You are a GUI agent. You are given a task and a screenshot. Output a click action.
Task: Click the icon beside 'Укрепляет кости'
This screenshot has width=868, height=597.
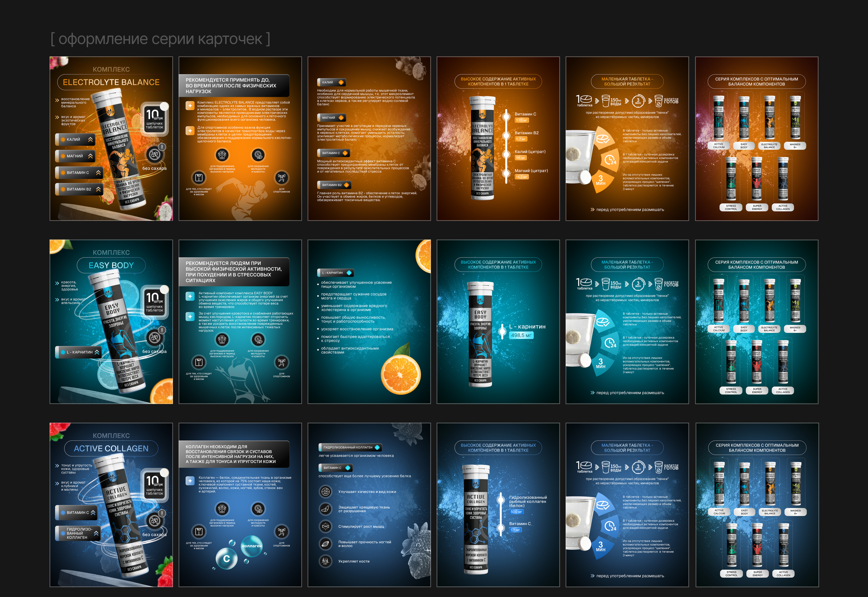click(x=325, y=561)
